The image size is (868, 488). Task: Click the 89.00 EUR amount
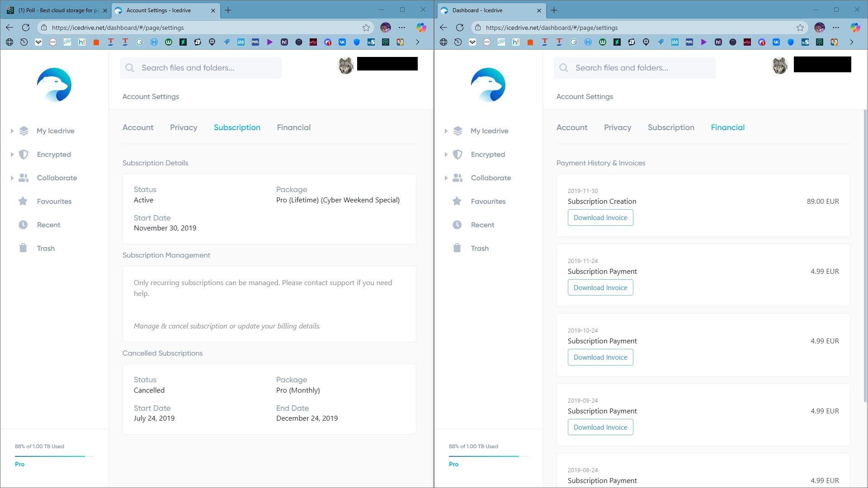(823, 202)
